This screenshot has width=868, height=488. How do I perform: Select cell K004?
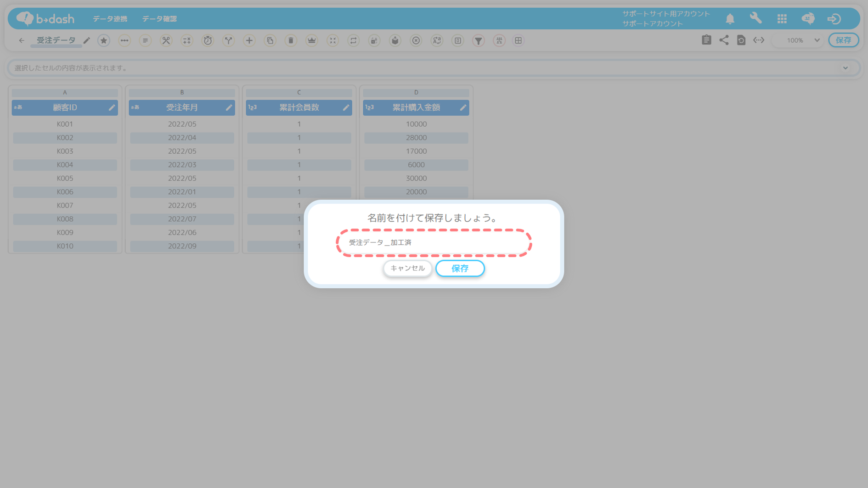click(x=65, y=165)
